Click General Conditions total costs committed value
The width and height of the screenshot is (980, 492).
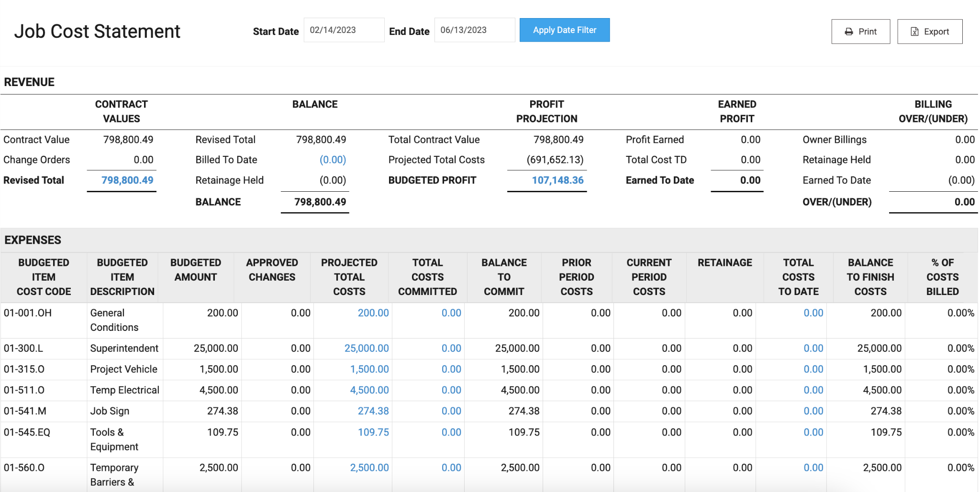coord(451,313)
